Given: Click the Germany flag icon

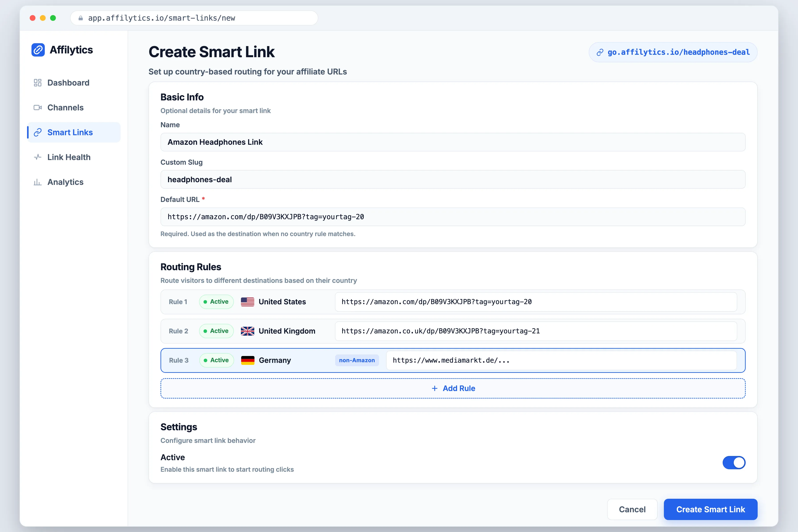Looking at the screenshot, I should [248, 360].
